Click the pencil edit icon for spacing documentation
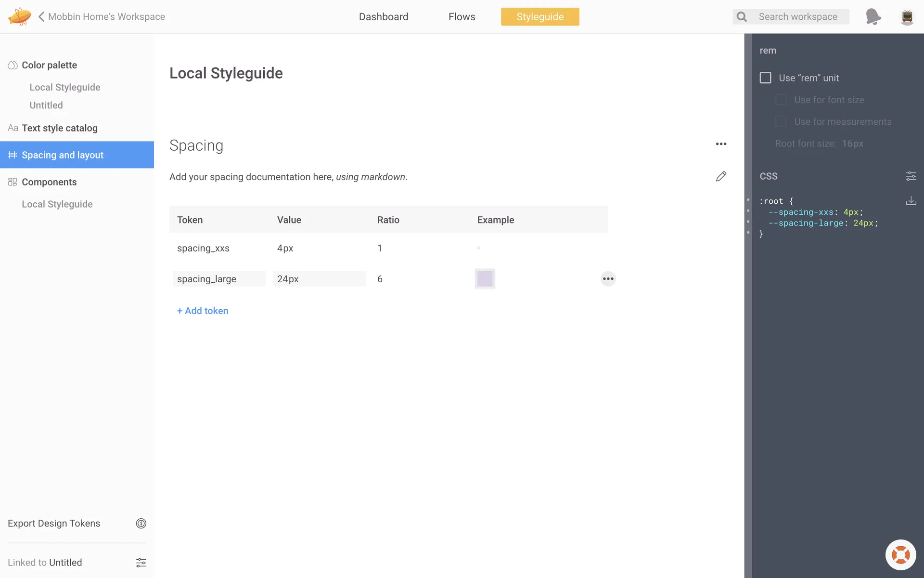924x578 pixels. click(x=721, y=177)
